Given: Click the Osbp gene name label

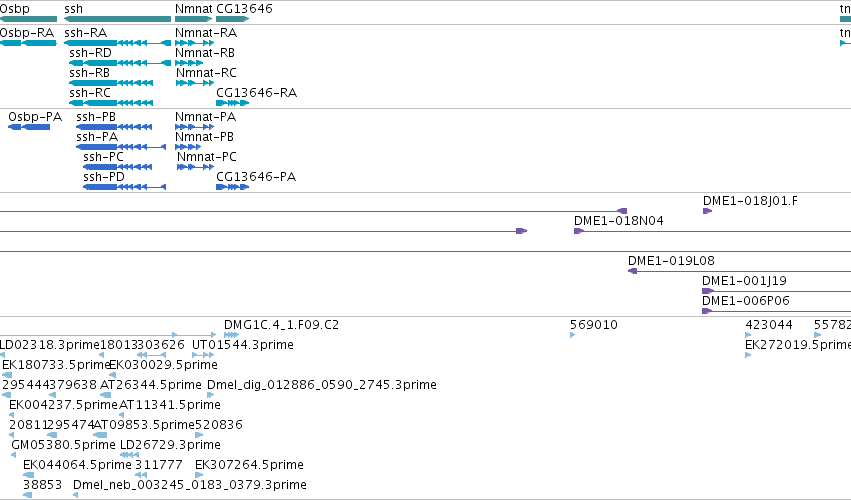Looking at the screenshot, I should point(15,9).
